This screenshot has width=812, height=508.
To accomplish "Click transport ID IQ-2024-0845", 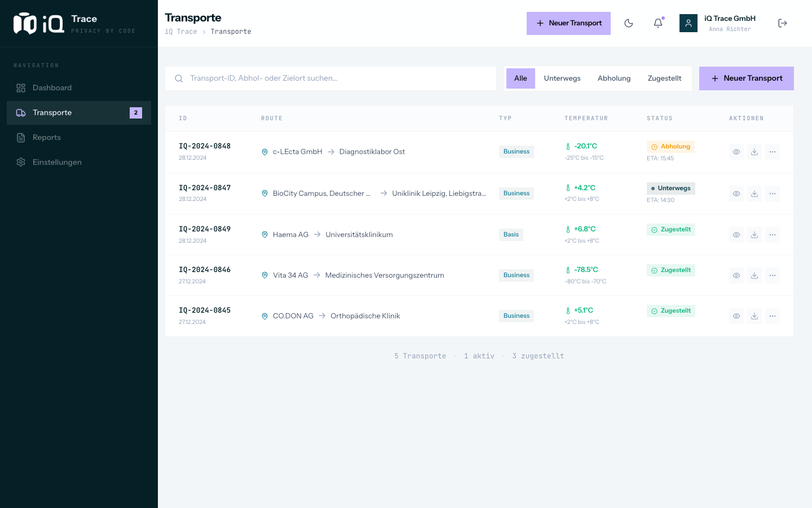I will click(x=205, y=310).
